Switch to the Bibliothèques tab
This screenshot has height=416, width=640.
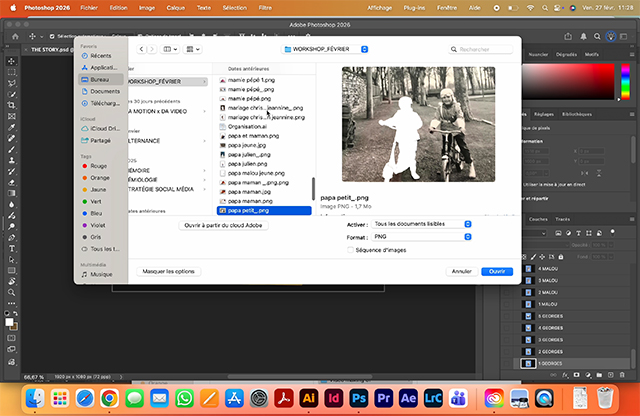coord(577,114)
